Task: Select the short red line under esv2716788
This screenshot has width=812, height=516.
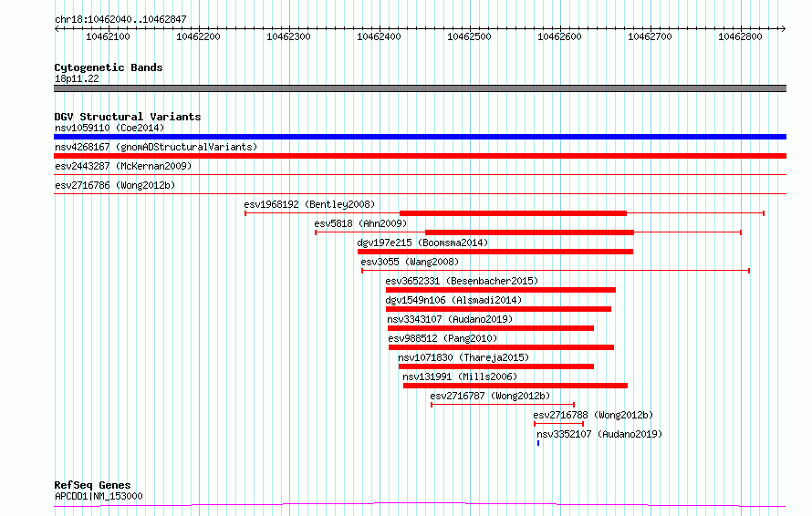Action: [x=558, y=424]
